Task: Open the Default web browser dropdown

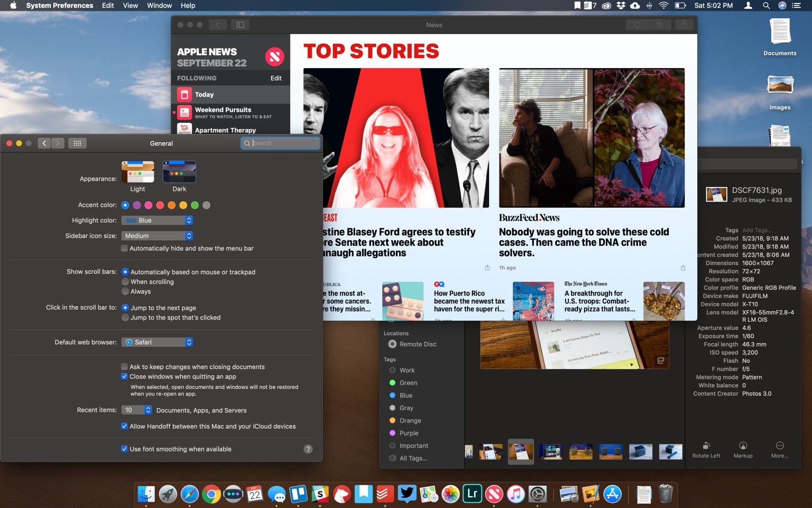Action: (157, 342)
